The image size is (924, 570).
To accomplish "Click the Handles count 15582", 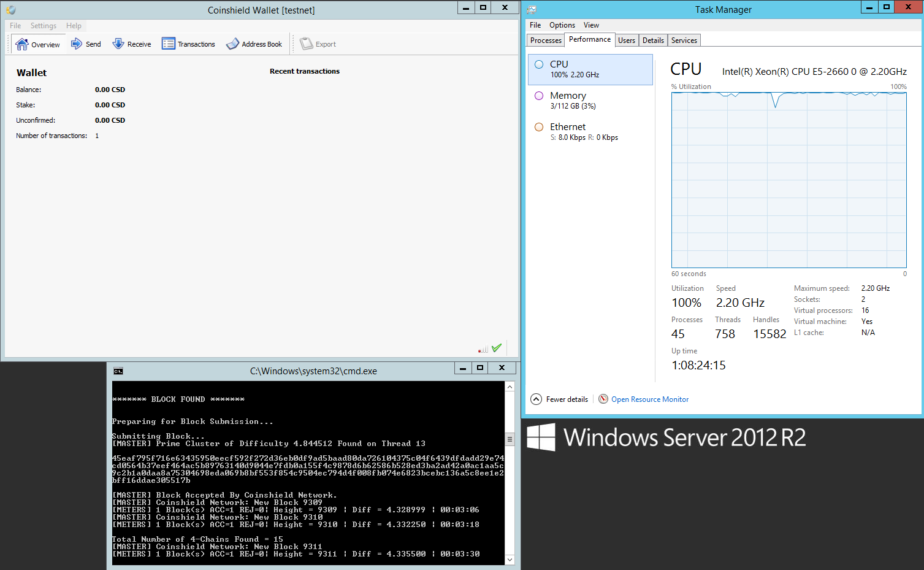I will [x=769, y=334].
